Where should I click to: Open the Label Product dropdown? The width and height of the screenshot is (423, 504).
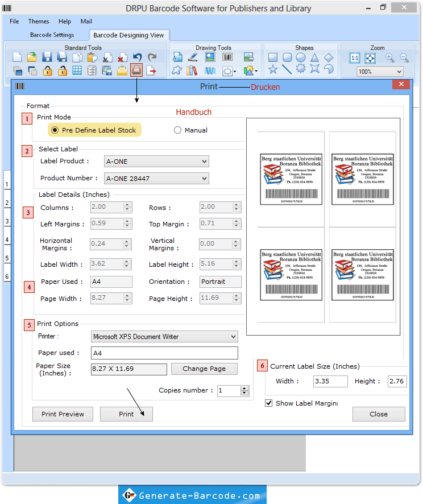156,162
